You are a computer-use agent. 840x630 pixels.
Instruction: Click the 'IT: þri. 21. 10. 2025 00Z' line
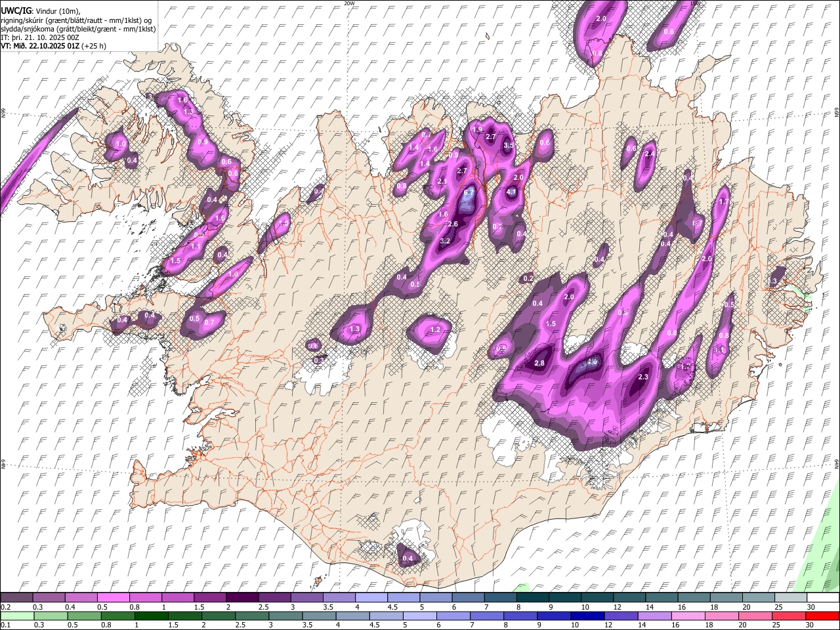pos(40,37)
